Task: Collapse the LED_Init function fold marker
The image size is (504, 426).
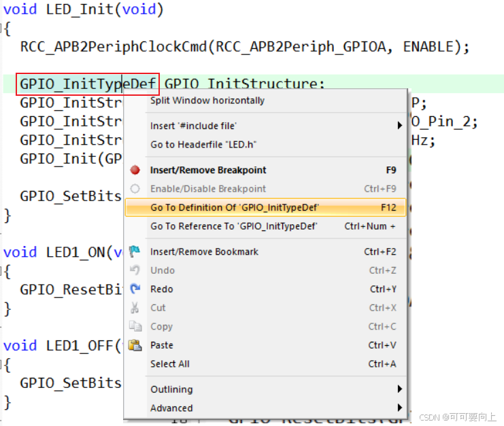Action: point(1,29)
